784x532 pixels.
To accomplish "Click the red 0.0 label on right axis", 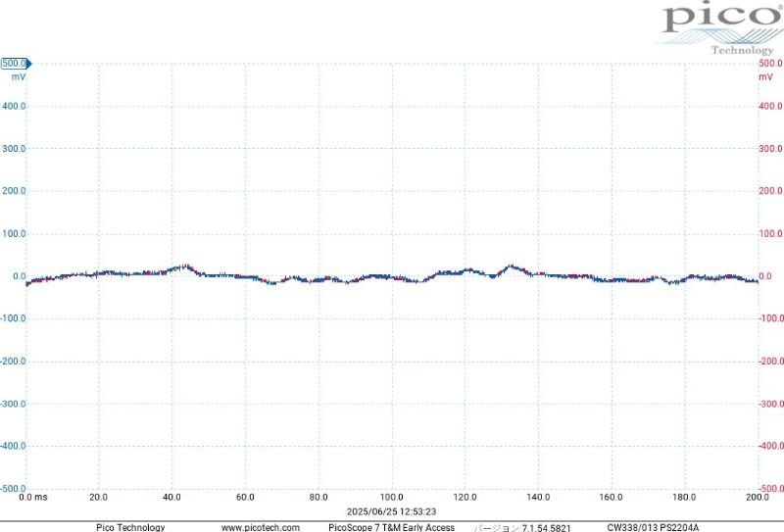I will [767, 276].
